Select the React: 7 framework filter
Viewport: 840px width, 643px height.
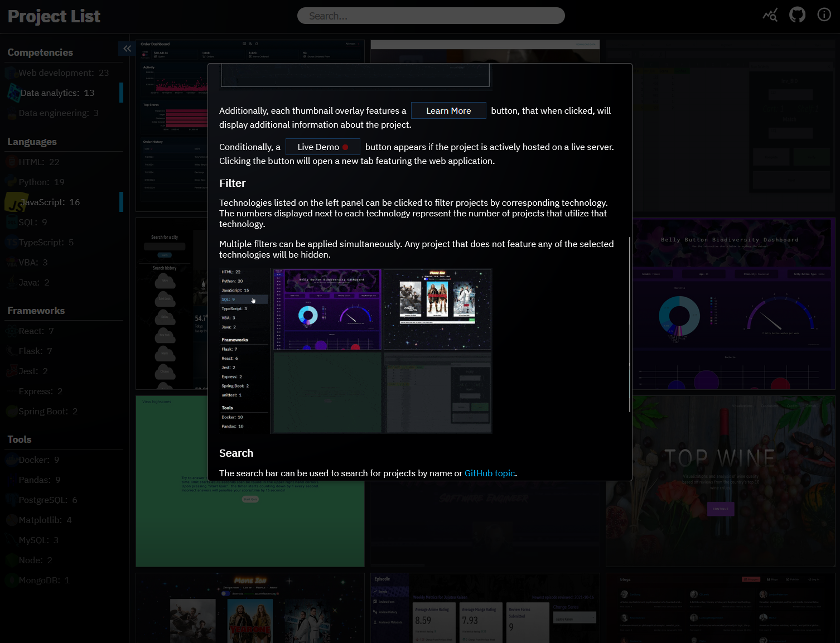[64, 331]
